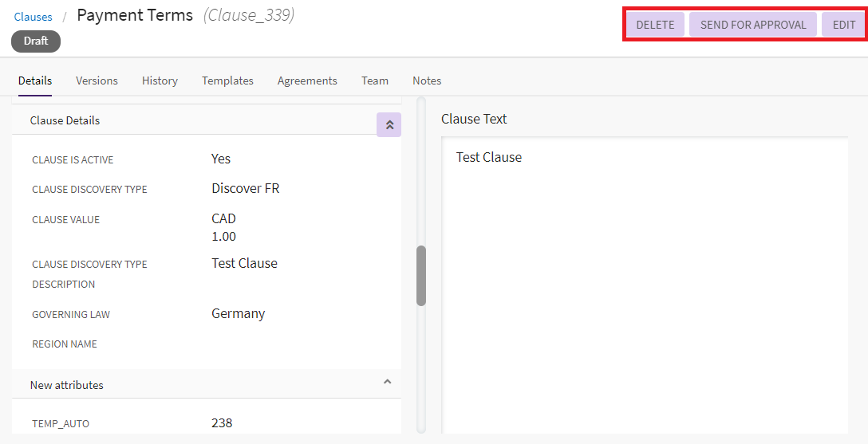Collapse all sections with double-chevron icon

pos(389,124)
